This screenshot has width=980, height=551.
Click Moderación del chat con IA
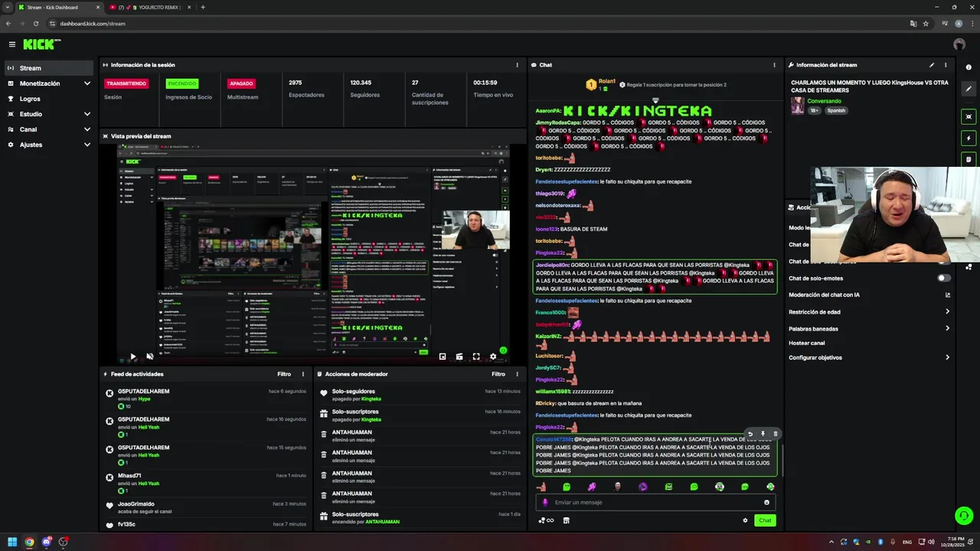824,295
